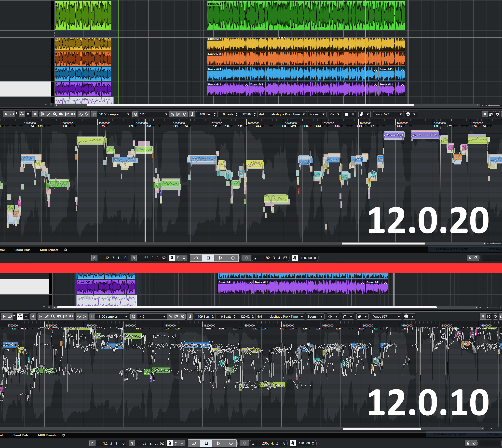Image resolution: width=502 pixels, height=448 pixels.
Task: Click upper editor's Open in Separate Window arrow
Action: pos(484,114)
